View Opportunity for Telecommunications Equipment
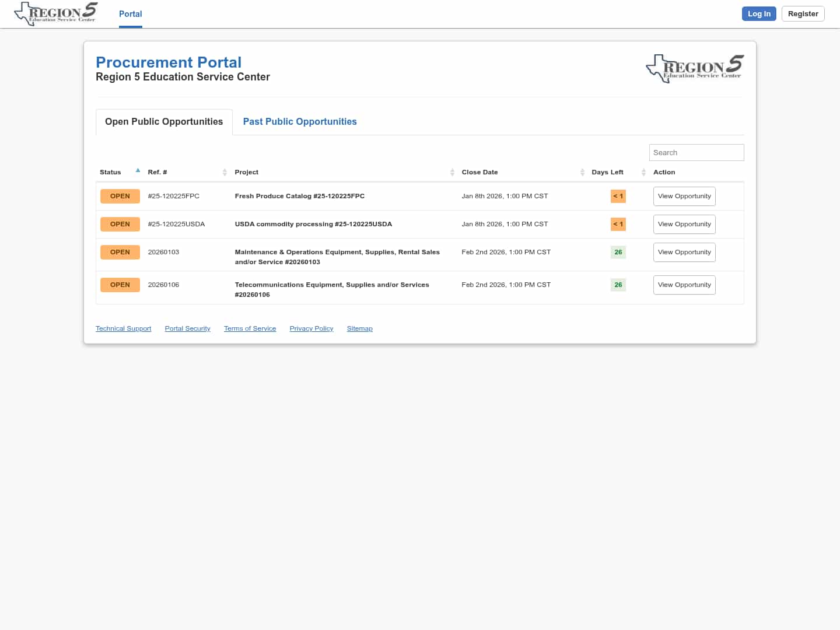The width and height of the screenshot is (840, 630). (x=684, y=285)
